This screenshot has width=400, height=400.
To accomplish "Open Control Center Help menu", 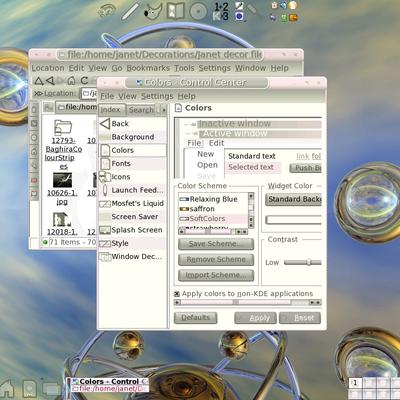I will [x=186, y=96].
